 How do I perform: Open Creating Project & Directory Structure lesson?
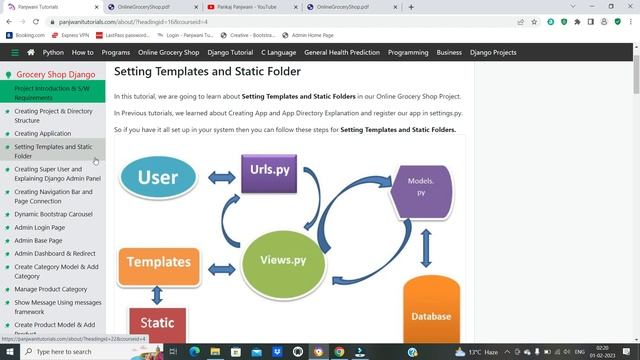[53, 116]
